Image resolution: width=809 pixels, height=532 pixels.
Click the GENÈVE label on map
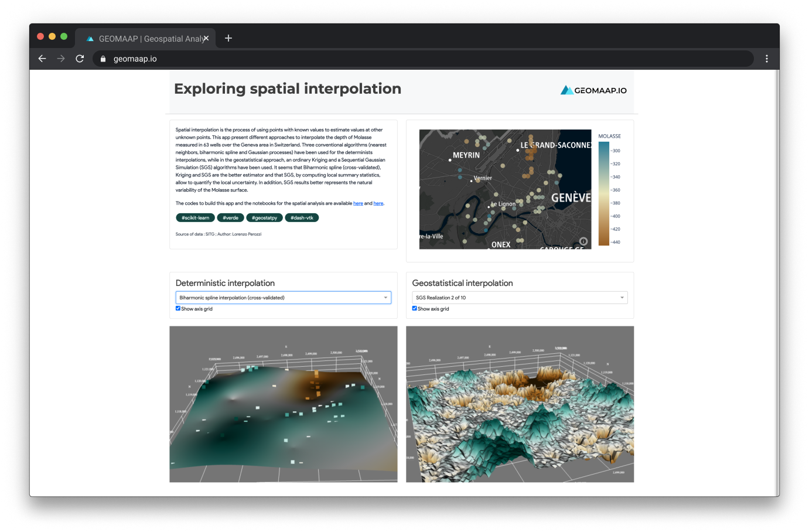point(571,197)
